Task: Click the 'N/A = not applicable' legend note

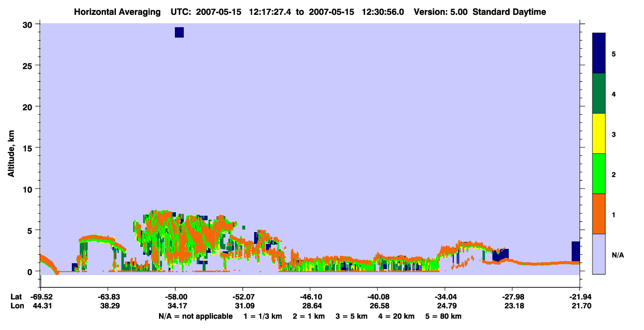Action: click(195, 316)
